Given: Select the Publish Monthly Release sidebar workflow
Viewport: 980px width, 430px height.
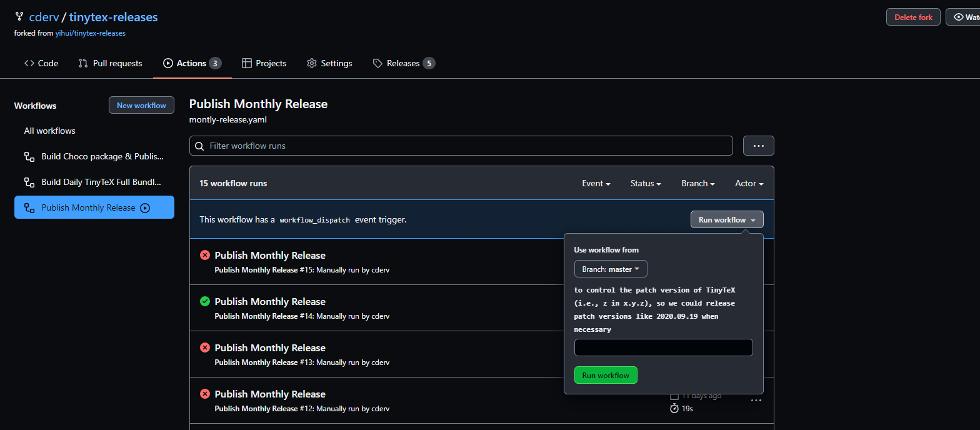Looking at the screenshot, I should pyautogui.click(x=94, y=207).
